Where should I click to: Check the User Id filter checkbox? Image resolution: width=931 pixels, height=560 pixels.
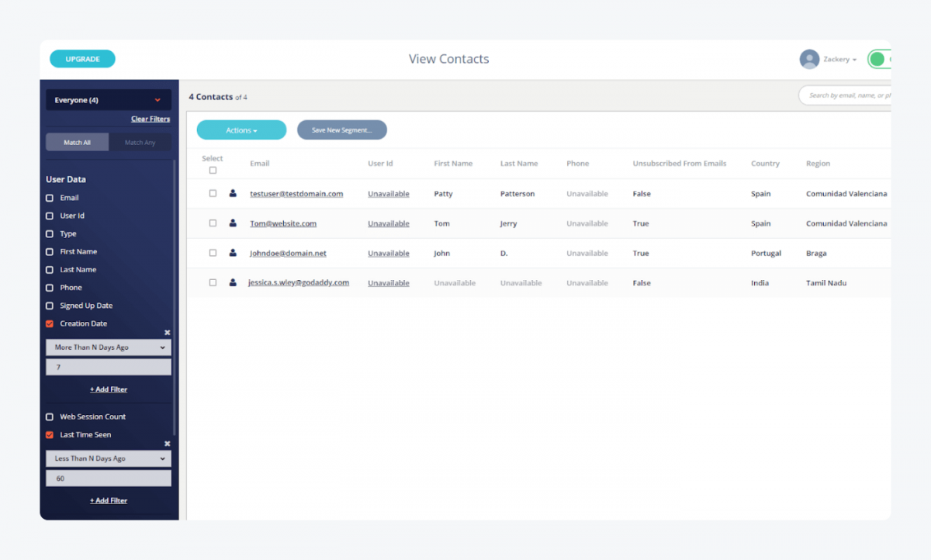(x=50, y=216)
